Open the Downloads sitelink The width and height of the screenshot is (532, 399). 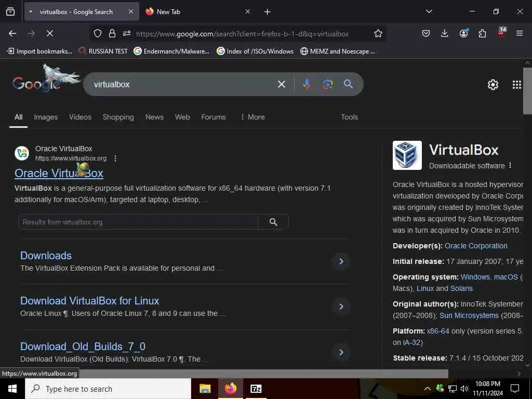[46, 256]
